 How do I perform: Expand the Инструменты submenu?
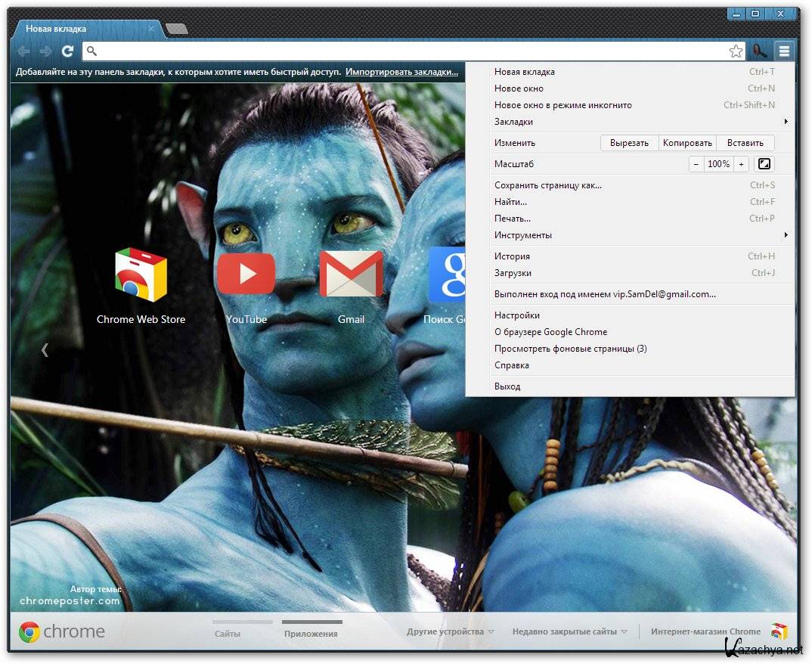[x=639, y=235]
